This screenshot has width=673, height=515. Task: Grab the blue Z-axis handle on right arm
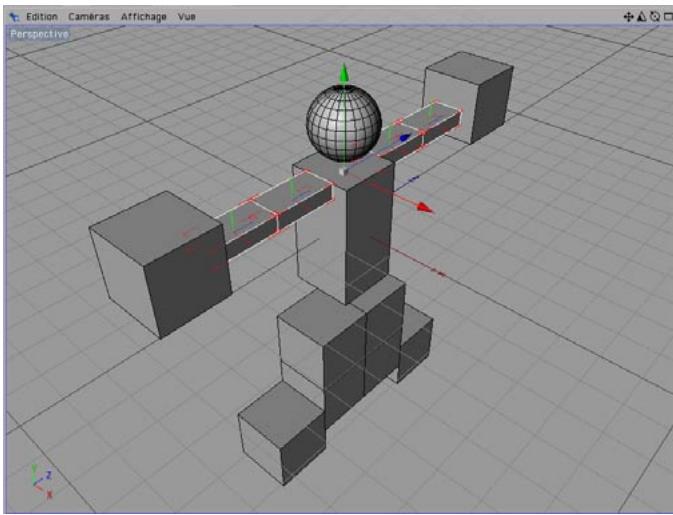pos(405,138)
